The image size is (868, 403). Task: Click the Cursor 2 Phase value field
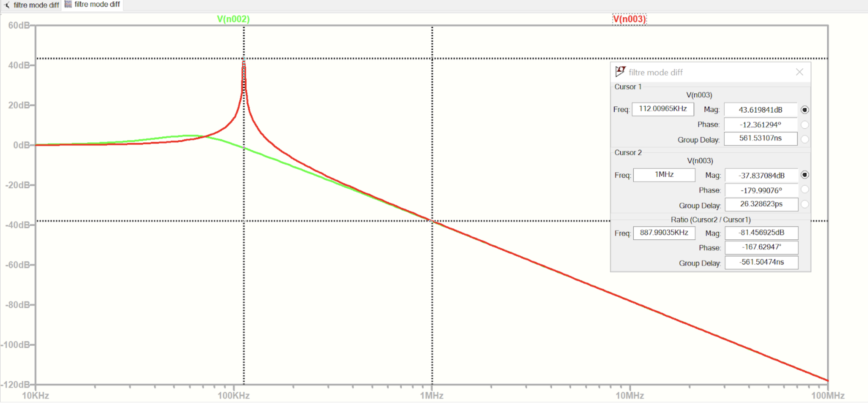pos(761,190)
